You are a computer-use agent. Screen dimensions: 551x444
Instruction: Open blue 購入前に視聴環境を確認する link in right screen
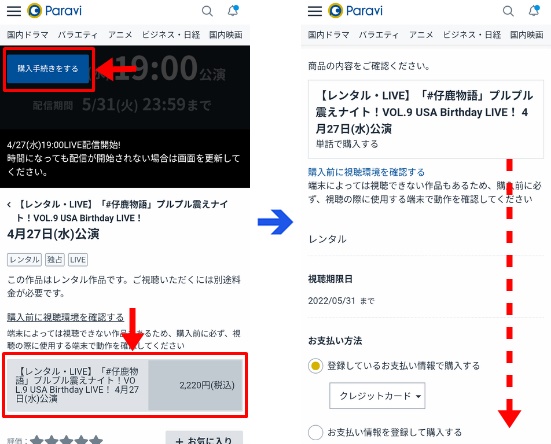[x=366, y=172]
